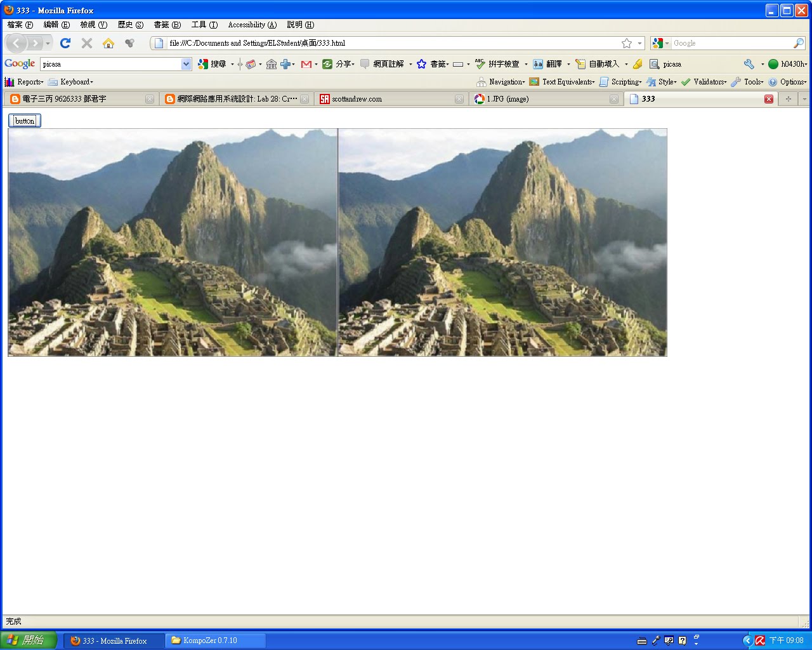Viewport: 812px width, 650px height.
Task: Click the left Machu Picchu image
Action: click(173, 242)
